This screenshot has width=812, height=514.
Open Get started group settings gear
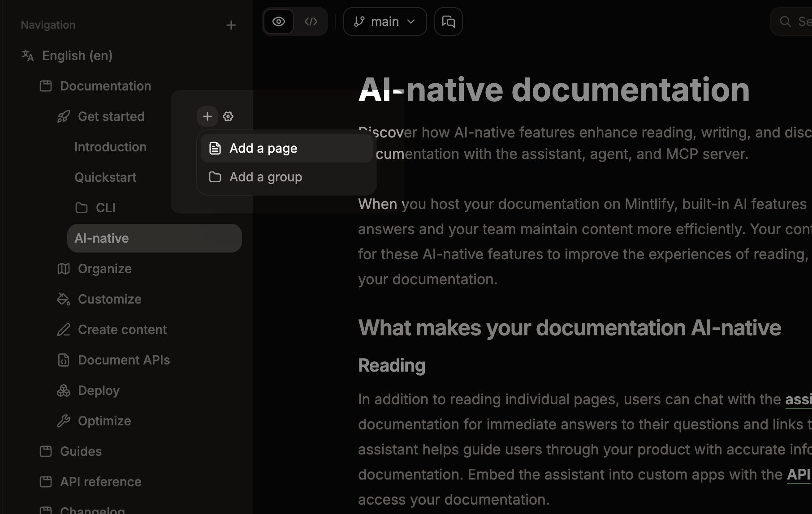pos(228,116)
